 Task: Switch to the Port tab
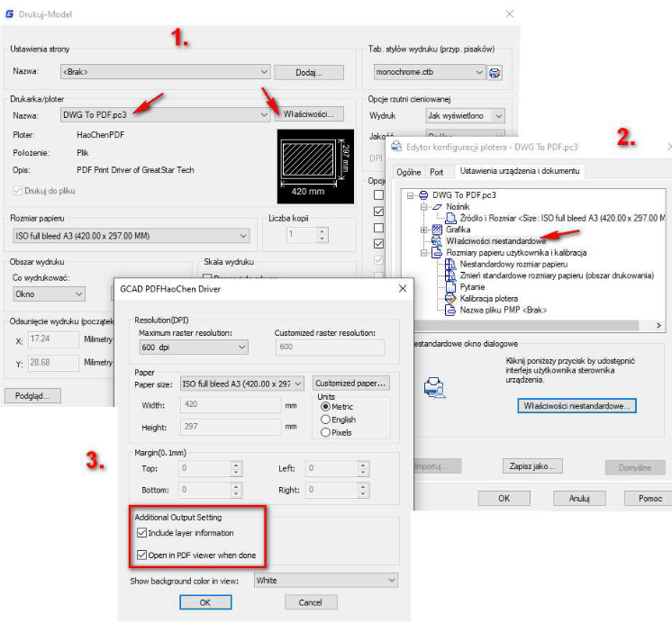(436, 172)
